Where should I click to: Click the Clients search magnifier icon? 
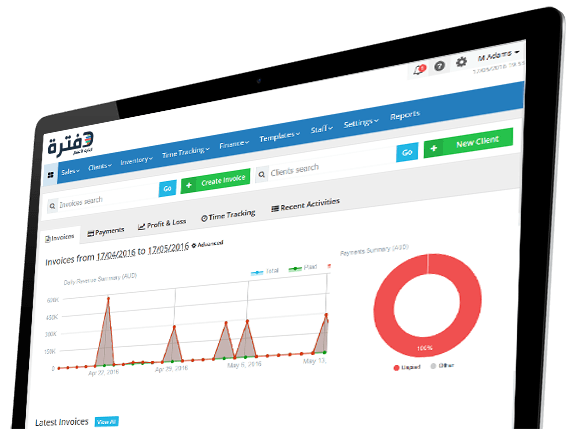261,174
